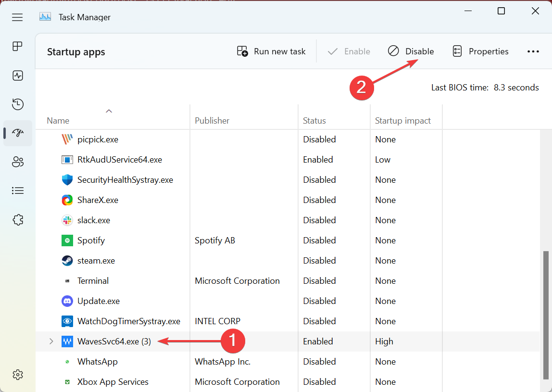
Task: Click Microsoft Corporation publisher of Terminal
Action: pos(237,281)
